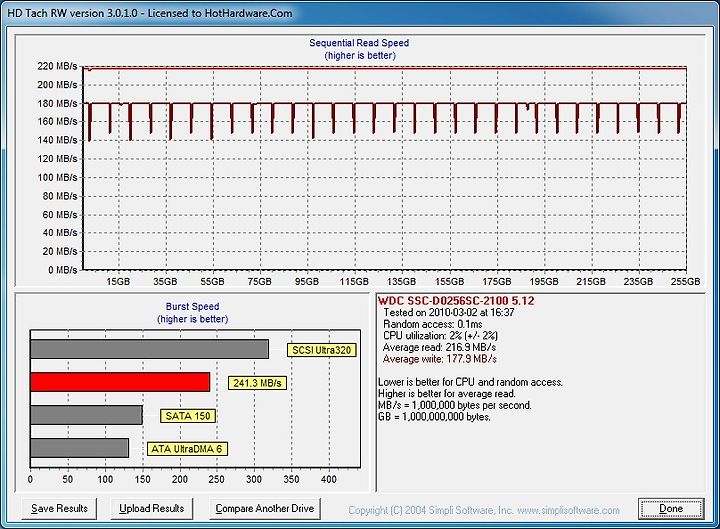
Task: Click the 400 burst axis label
Action: [328, 479]
